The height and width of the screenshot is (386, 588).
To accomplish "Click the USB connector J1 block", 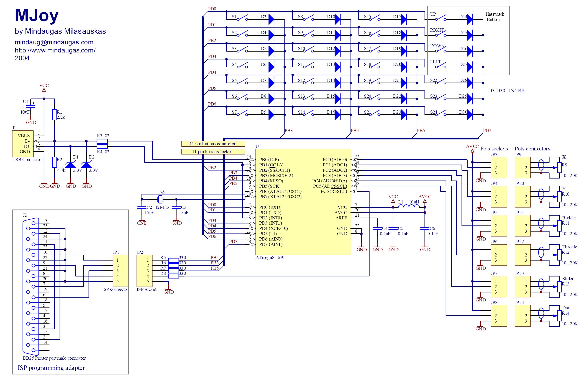I will pos(23,144).
